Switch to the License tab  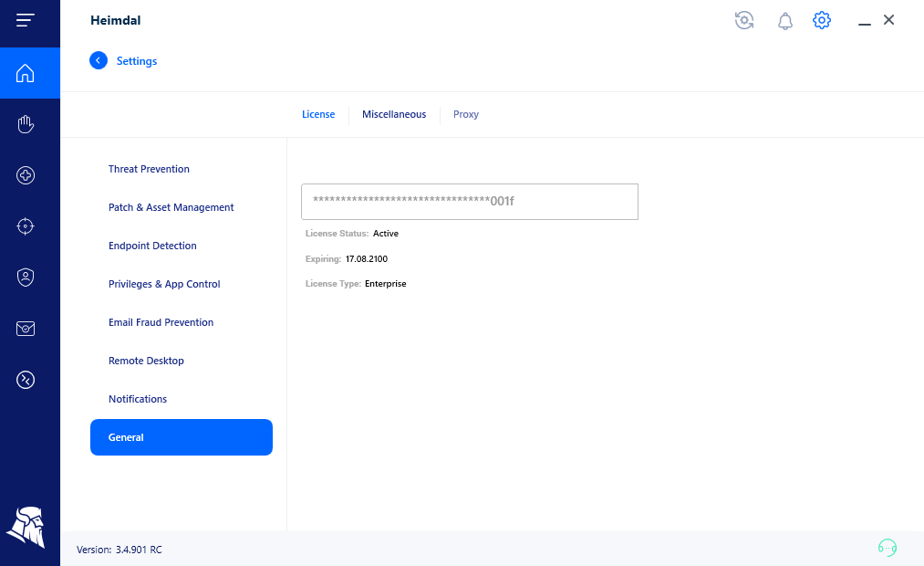(x=318, y=114)
